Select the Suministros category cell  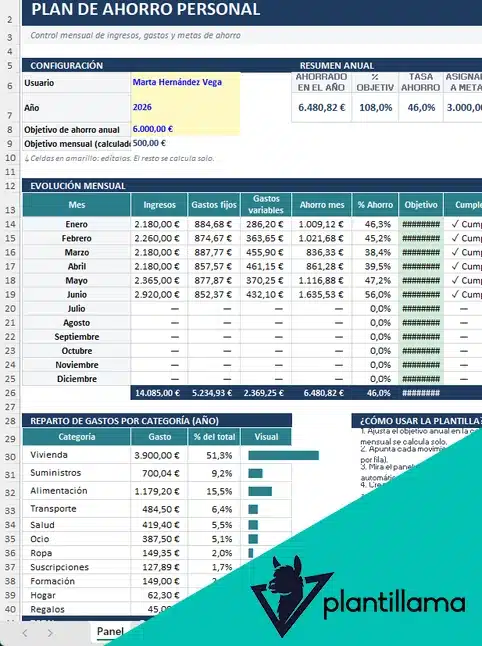[x=77, y=473]
